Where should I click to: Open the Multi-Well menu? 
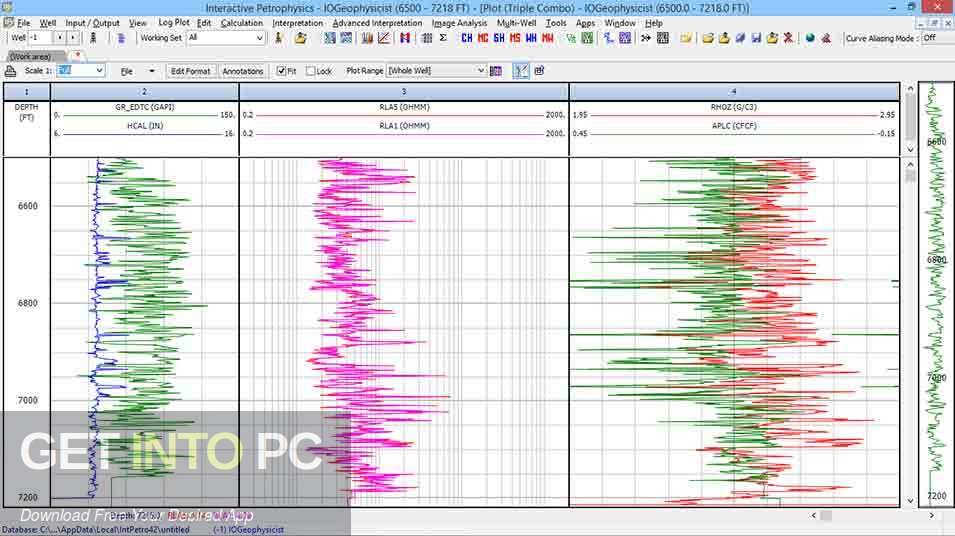[516, 23]
